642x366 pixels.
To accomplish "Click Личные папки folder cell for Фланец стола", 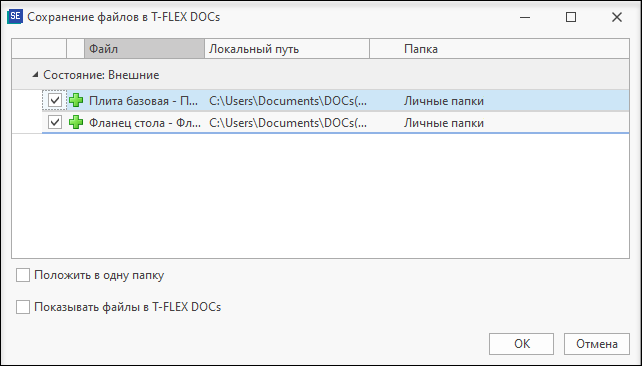I will (x=444, y=123).
